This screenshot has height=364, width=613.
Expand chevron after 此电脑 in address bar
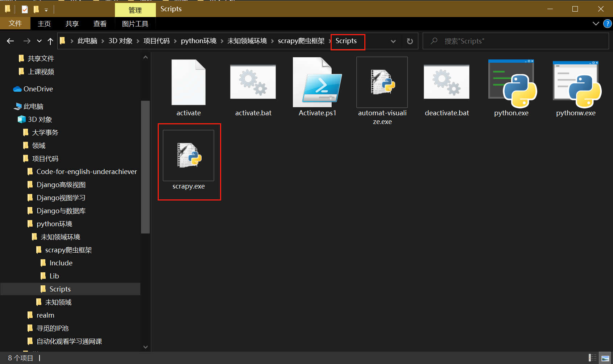[103, 41]
